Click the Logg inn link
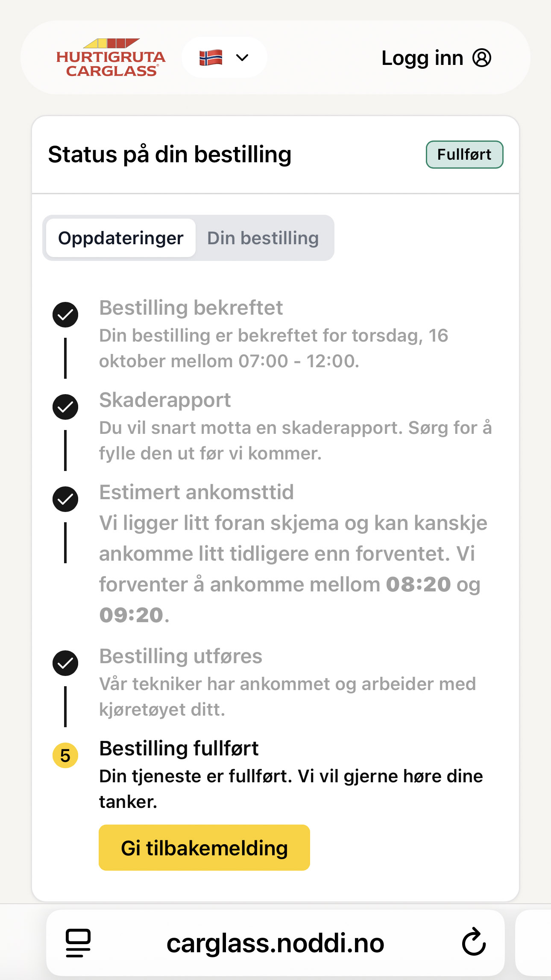This screenshot has height=980, width=551. coord(422,58)
